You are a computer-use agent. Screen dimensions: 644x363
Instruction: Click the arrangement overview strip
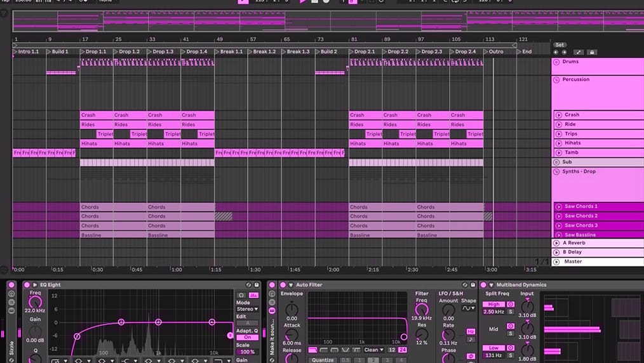(328, 22)
